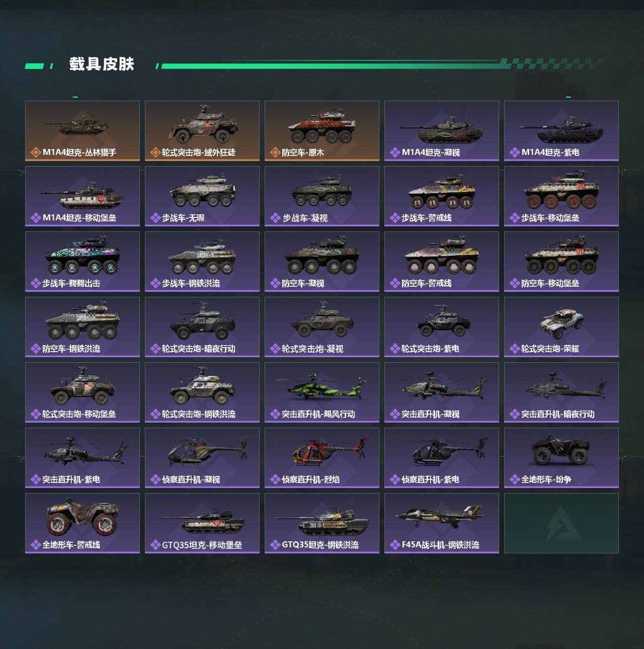Choose the M1A4坦克-紫电 tank skin
The width and height of the screenshot is (644, 649).
pos(561,131)
